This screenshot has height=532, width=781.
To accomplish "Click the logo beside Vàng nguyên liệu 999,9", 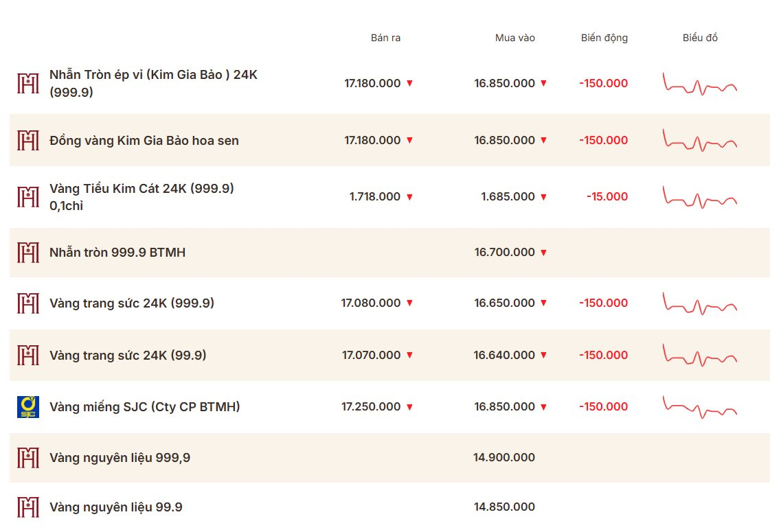I will [x=28, y=458].
